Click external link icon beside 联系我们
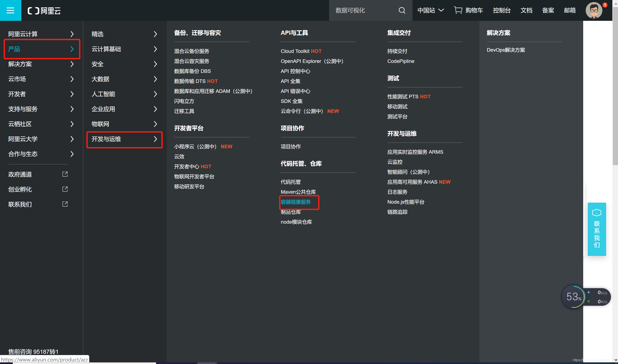This screenshot has width=618, height=364. click(x=65, y=204)
